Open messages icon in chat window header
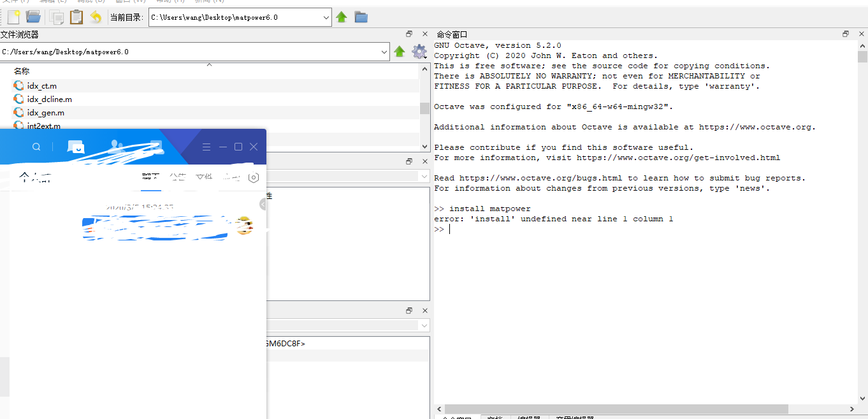Screen dimensions: 868x419 76,147
